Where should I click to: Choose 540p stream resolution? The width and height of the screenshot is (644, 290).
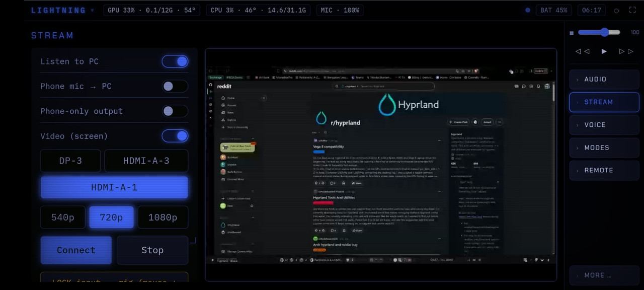(63, 217)
